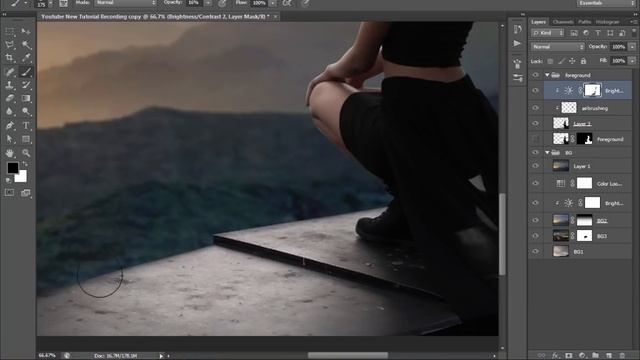Hide the selected Brightness layer in foreground
The image size is (640, 360).
(x=536, y=91)
